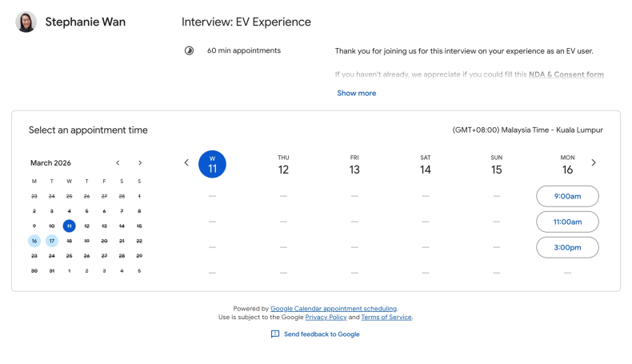632x364 pixels.
Task: Click Stephanie Wan's profile avatar
Action: (x=26, y=22)
